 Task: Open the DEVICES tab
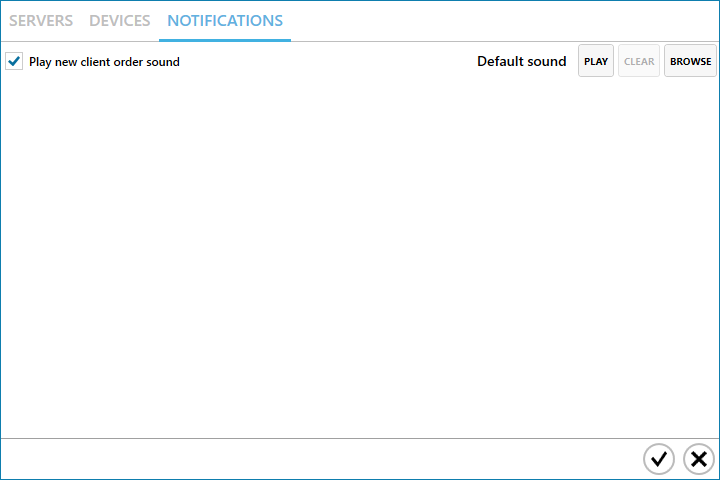pyautogui.click(x=119, y=21)
